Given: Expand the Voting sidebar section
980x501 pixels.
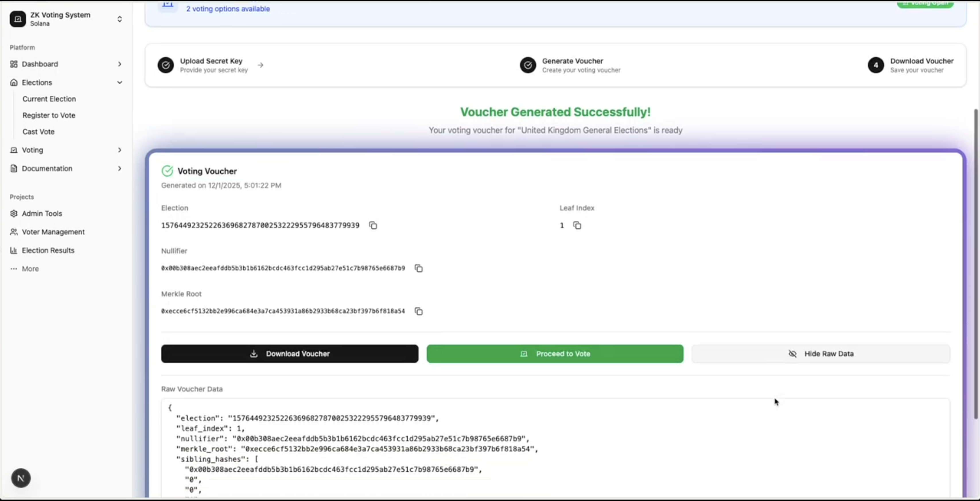Looking at the screenshot, I should [x=119, y=150].
